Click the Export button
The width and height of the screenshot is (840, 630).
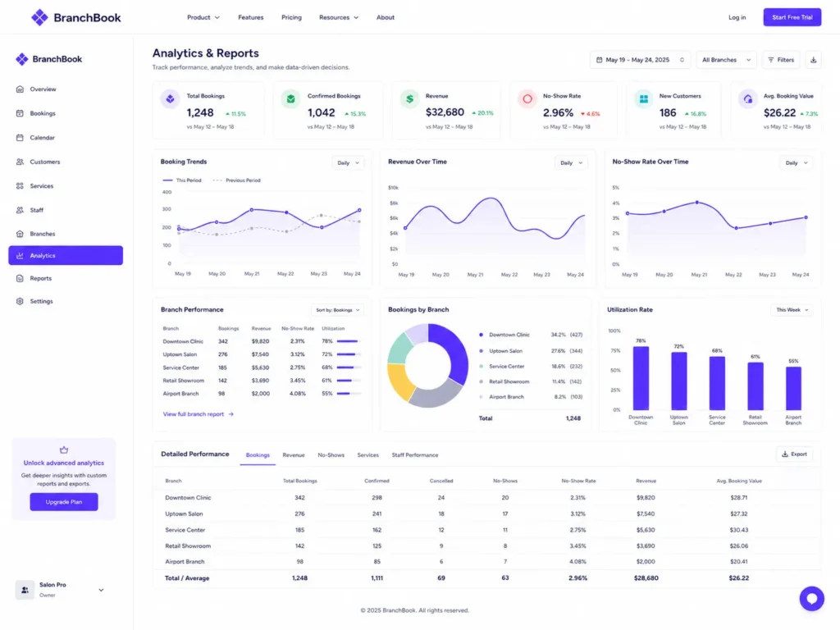tap(794, 454)
